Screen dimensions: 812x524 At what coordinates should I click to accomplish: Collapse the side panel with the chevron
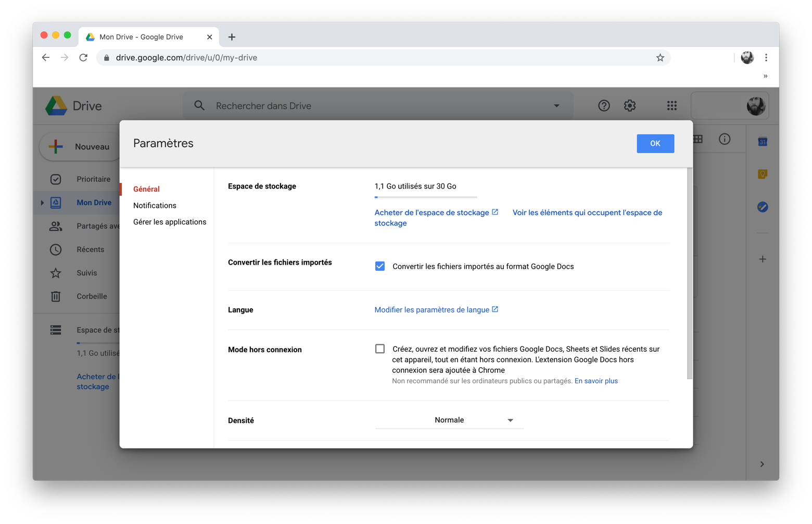tap(762, 464)
